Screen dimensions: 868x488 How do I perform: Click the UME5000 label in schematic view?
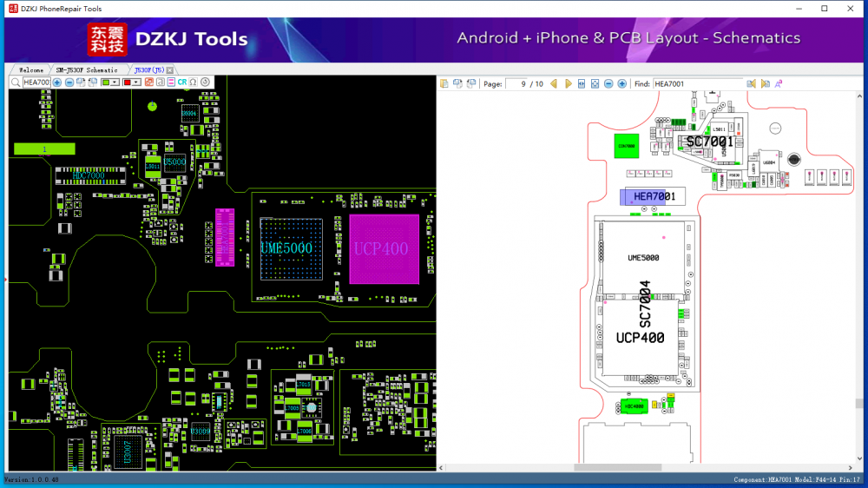tap(643, 258)
